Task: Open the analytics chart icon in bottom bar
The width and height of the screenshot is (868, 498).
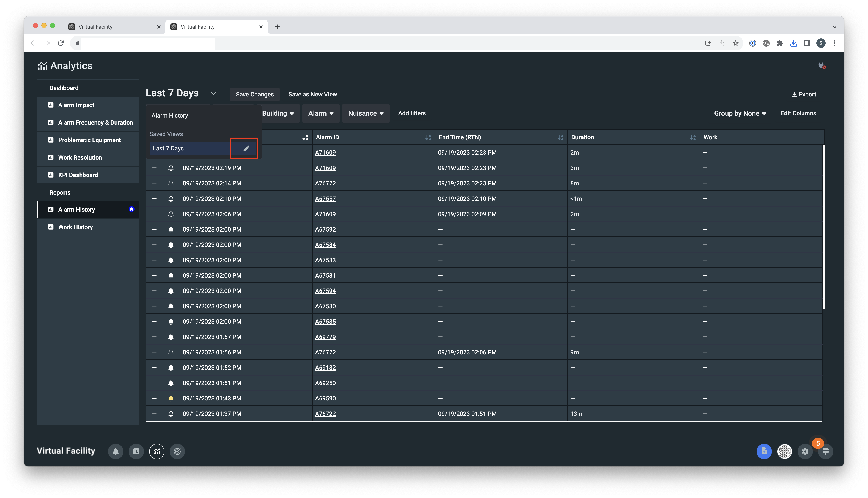Action: [x=157, y=451]
